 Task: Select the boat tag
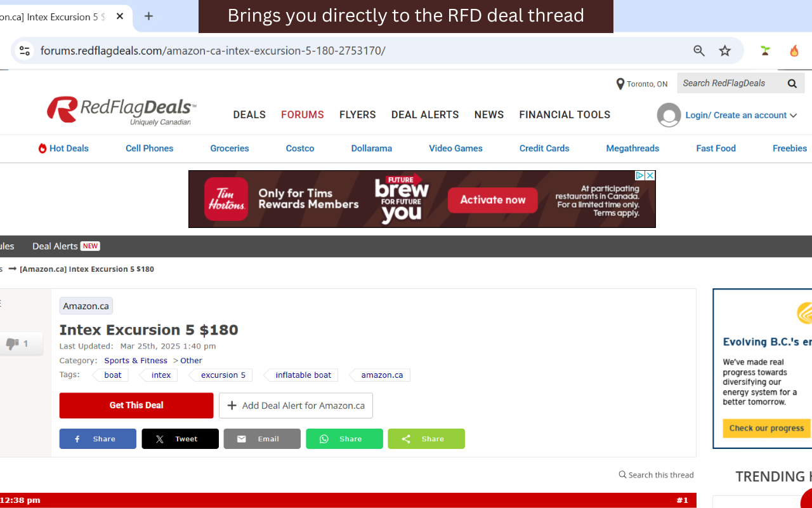point(113,375)
